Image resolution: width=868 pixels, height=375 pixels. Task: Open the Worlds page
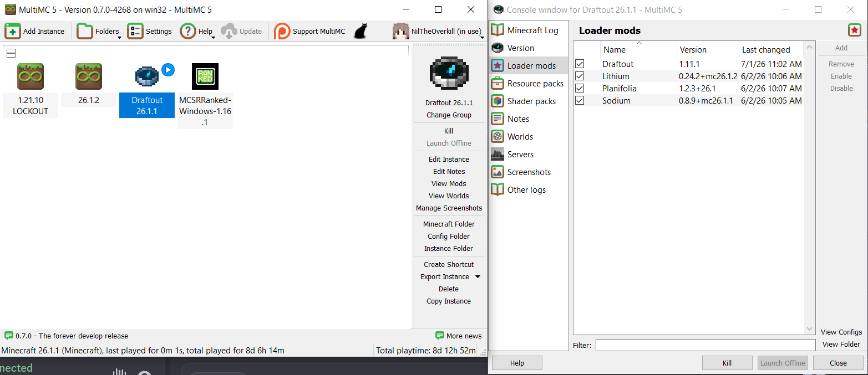pos(529,137)
